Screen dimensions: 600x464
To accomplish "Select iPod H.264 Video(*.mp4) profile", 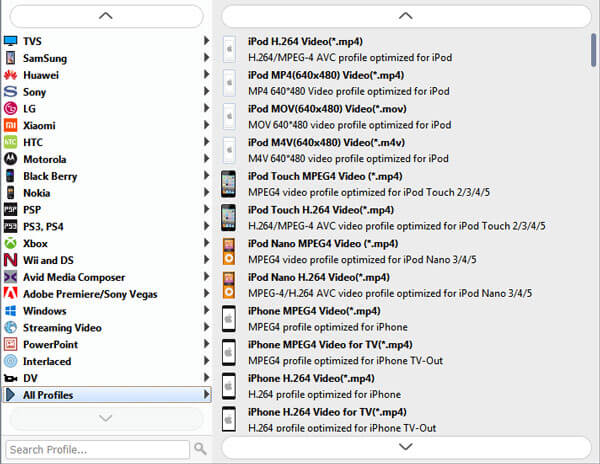I will 405,49.
